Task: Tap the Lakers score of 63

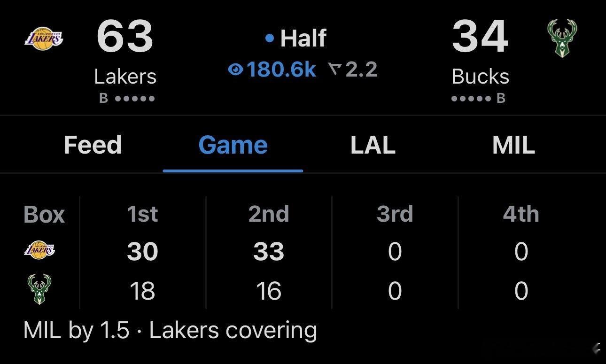Action: click(125, 38)
